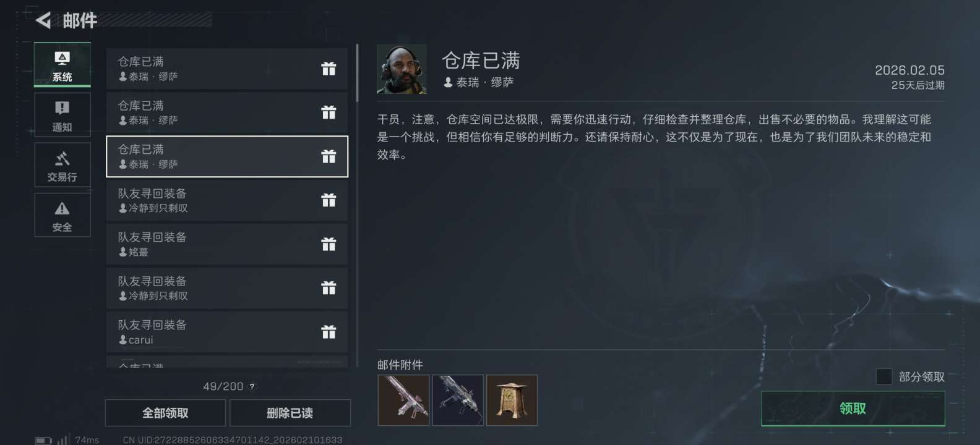Enable the 部分领取 checkbox
The image size is (980, 445).
pyautogui.click(x=884, y=376)
